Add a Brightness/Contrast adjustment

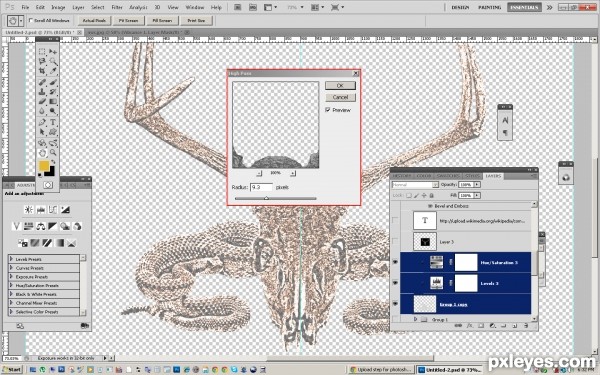28,209
